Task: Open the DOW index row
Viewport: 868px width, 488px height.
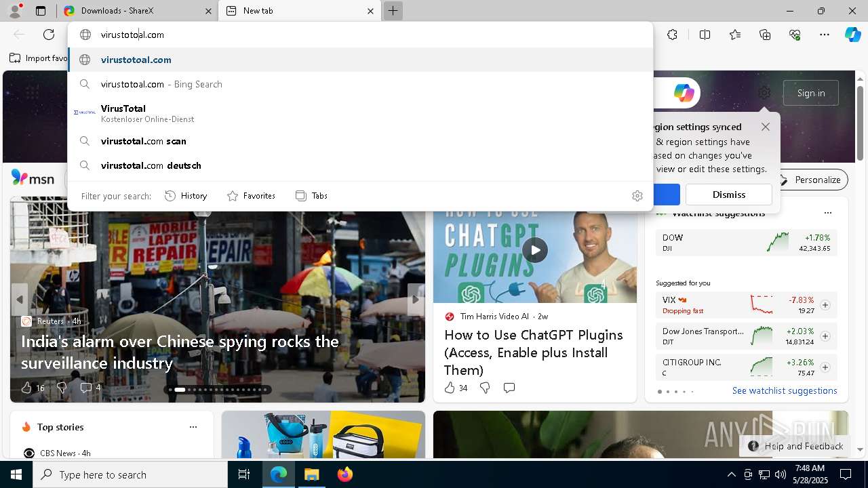Action: (746, 243)
